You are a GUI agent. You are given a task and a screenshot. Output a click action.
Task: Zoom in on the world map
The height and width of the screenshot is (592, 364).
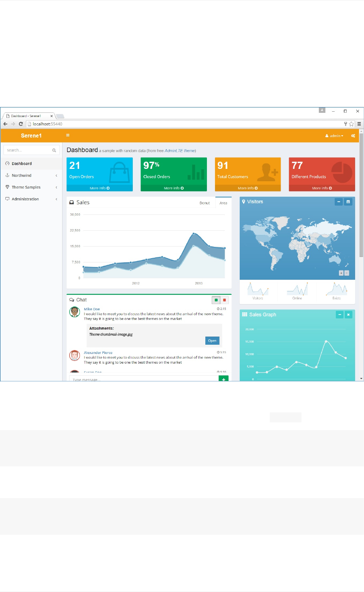point(341,273)
